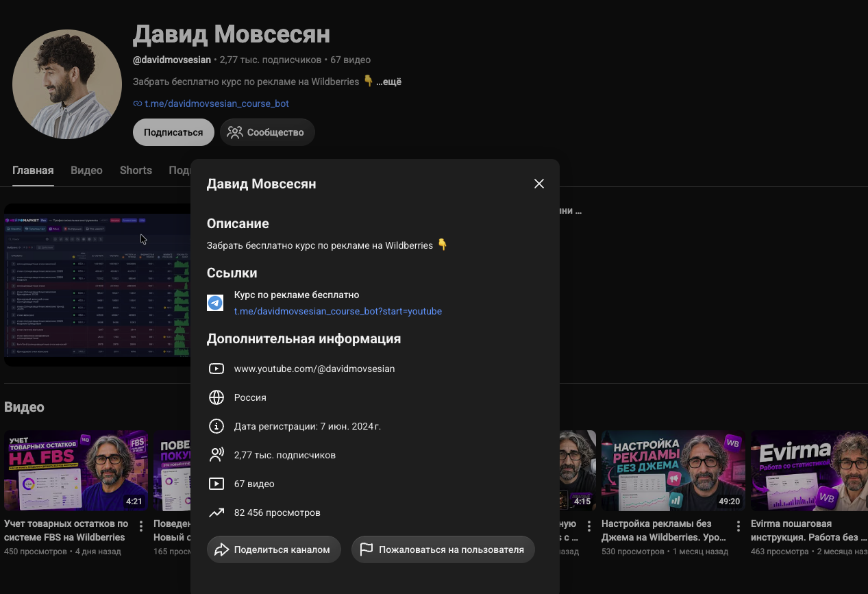Click title 'Учет товарных остатков по системе FBS'

(66, 530)
